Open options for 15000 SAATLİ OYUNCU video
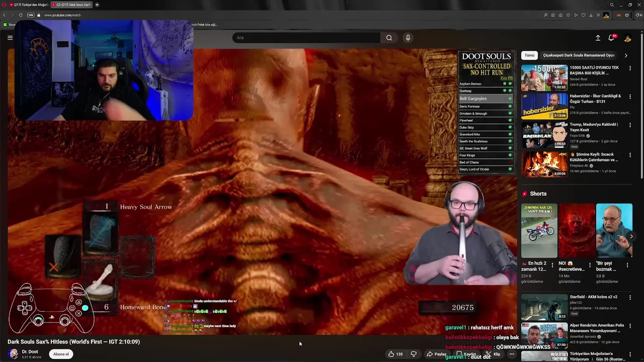Viewport: 644px width, 362px height. pos(630,68)
